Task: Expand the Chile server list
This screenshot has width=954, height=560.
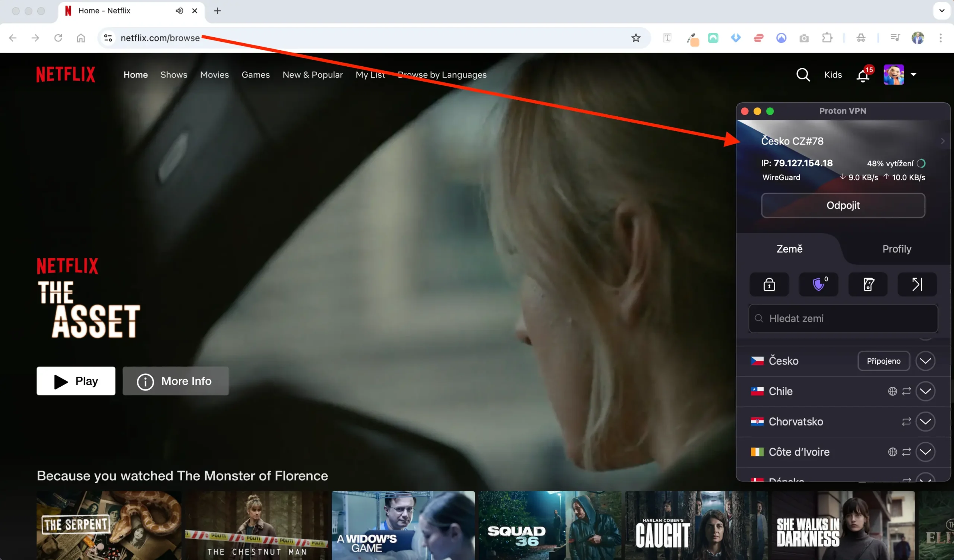Action: pyautogui.click(x=926, y=391)
